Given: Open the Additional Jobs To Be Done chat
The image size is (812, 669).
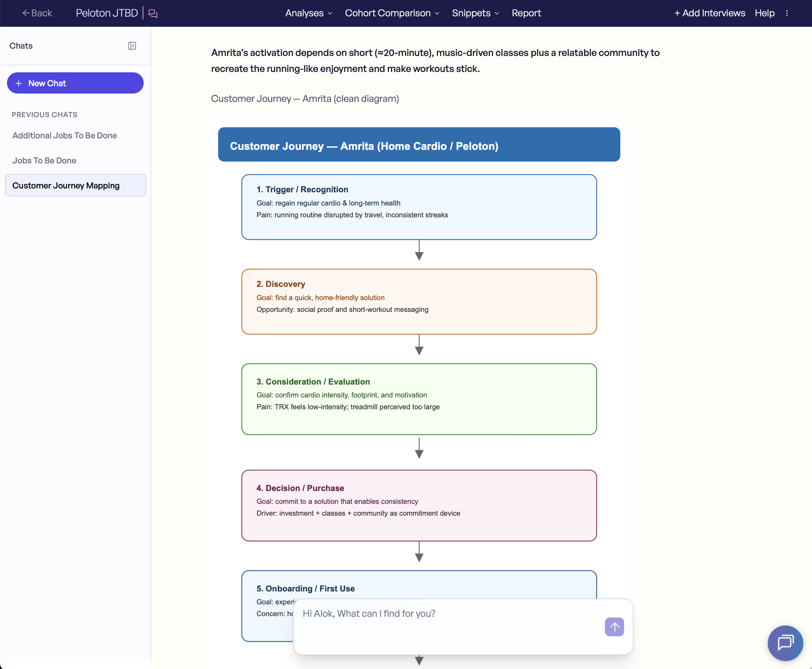Looking at the screenshot, I should coord(65,135).
